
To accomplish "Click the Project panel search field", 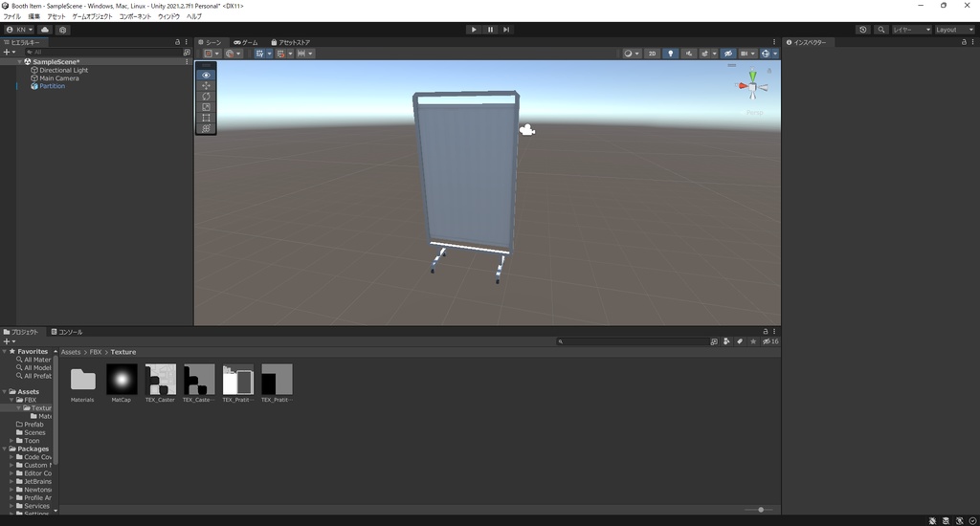I will tap(632, 341).
